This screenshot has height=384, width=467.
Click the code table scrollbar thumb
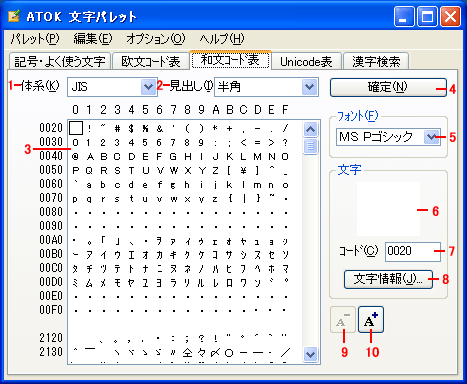(311, 146)
